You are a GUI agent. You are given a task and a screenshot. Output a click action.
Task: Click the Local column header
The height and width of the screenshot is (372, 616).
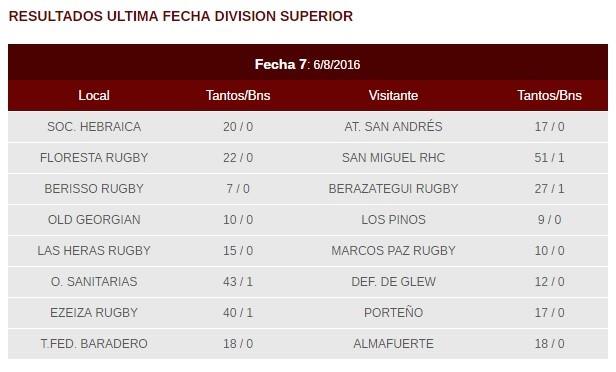pyautogui.click(x=94, y=95)
